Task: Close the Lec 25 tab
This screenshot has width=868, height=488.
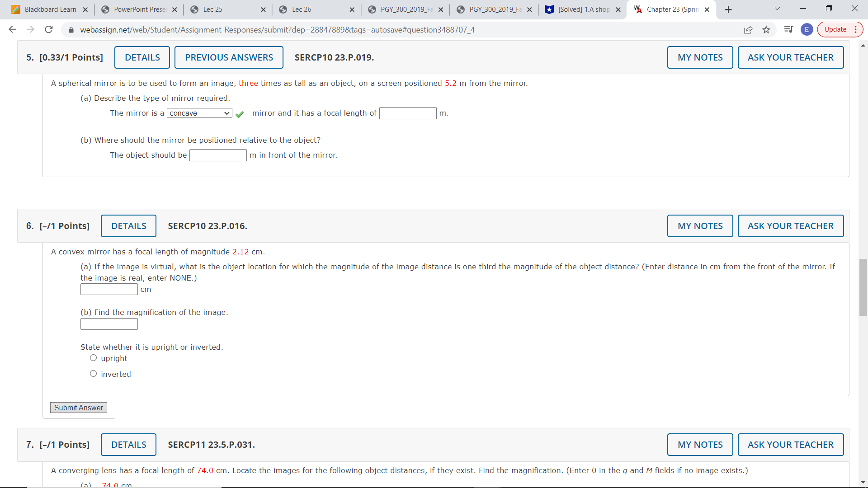Action: pos(263,9)
